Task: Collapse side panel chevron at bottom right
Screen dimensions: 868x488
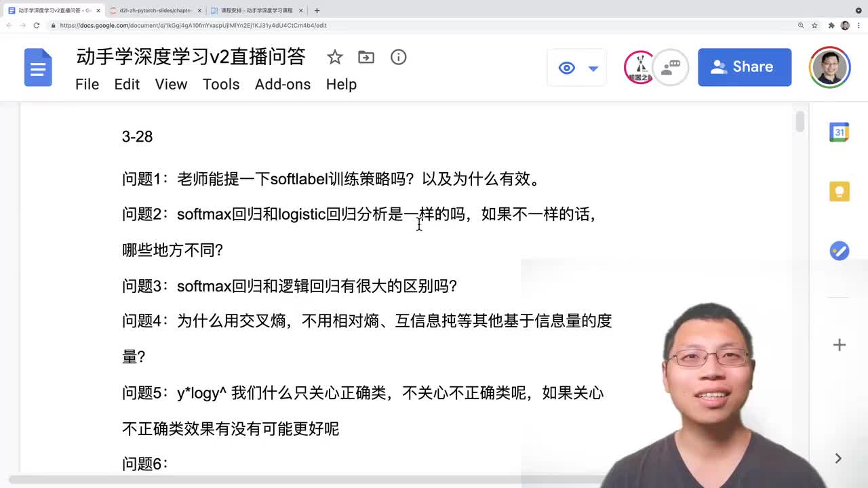Action: [838, 458]
